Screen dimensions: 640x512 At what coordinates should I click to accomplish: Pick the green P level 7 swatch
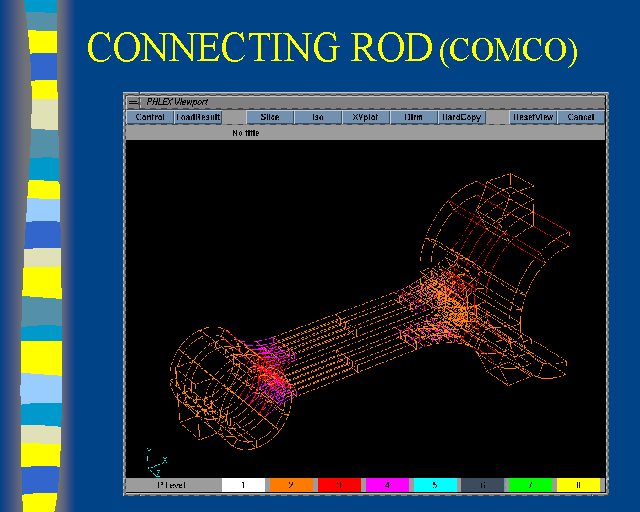(530, 485)
